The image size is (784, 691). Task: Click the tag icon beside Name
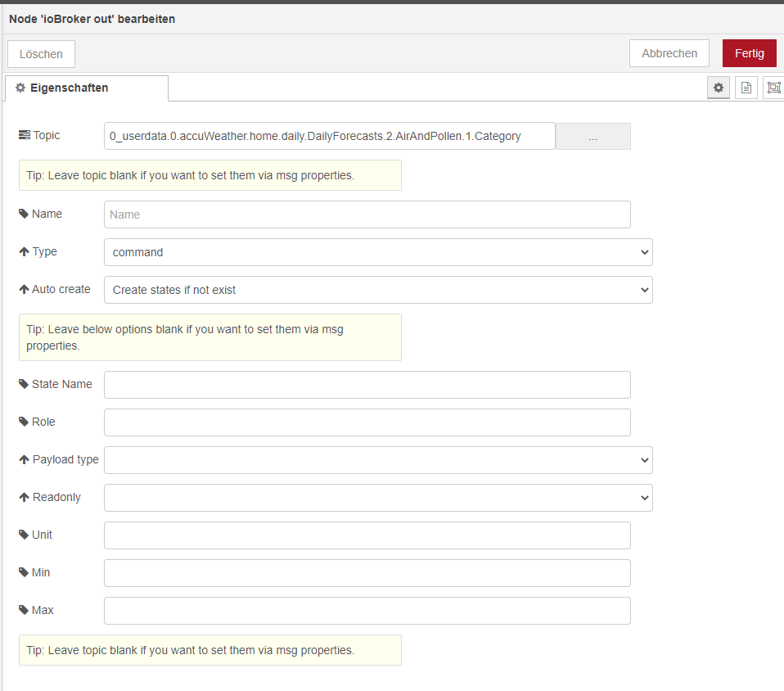pos(24,214)
